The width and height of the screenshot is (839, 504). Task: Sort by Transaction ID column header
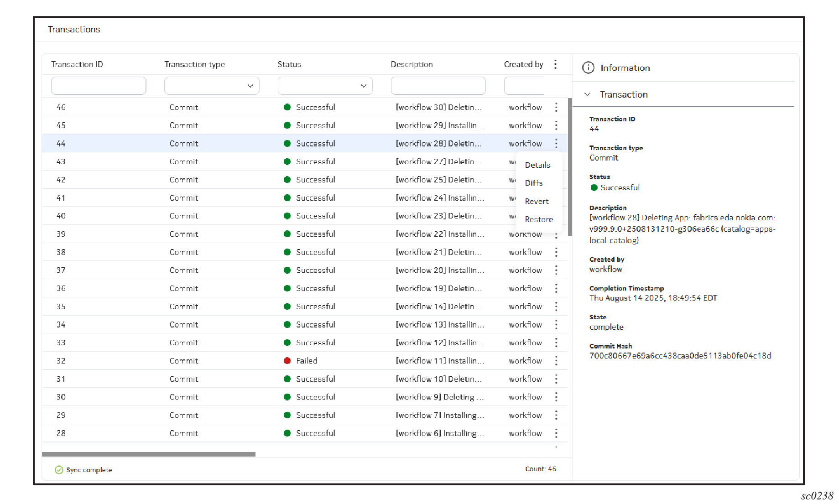(77, 64)
